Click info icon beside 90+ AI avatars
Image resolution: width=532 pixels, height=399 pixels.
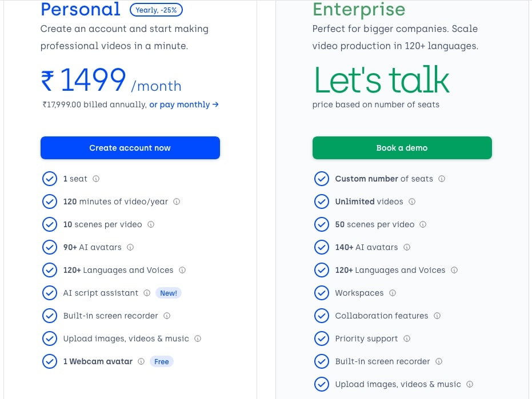(x=130, y=247)
